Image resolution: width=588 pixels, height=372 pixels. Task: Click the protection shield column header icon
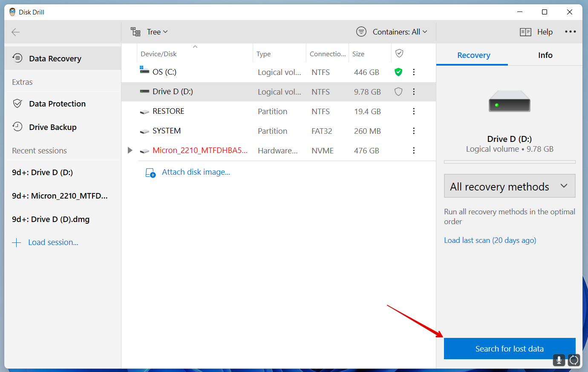pyautogui.click(x=399, y=53)
